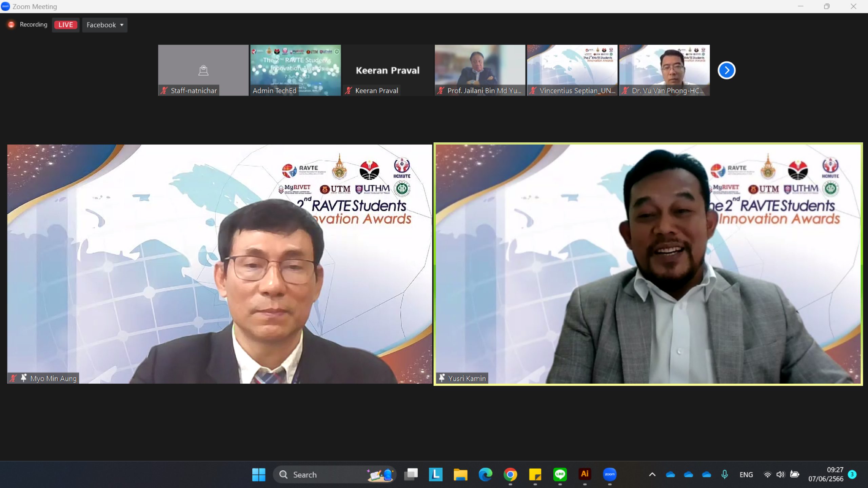The height and width of the screenshot is (488, 868).
Task: Click the pin icon beside Yusri Kamin
Action: point(442,378)
